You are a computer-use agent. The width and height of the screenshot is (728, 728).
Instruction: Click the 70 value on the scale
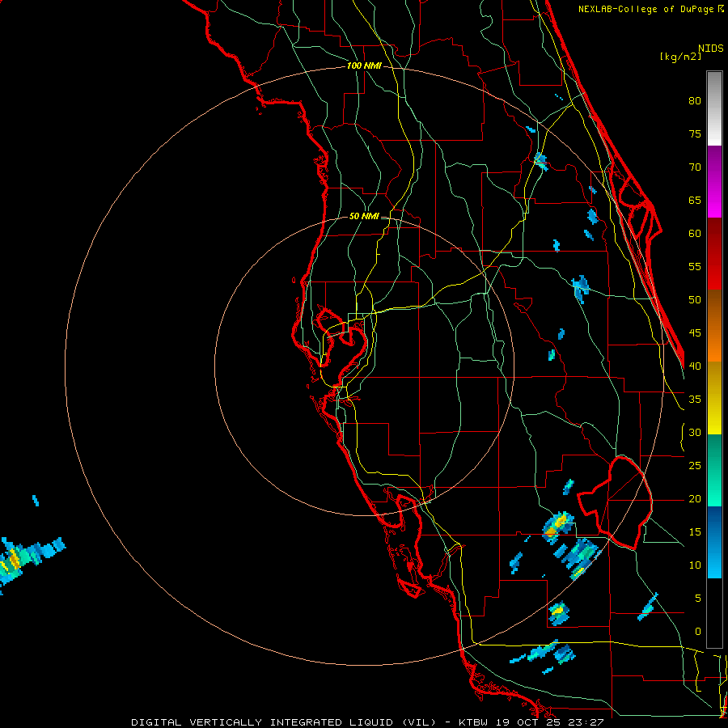click(x=695, y=167)
